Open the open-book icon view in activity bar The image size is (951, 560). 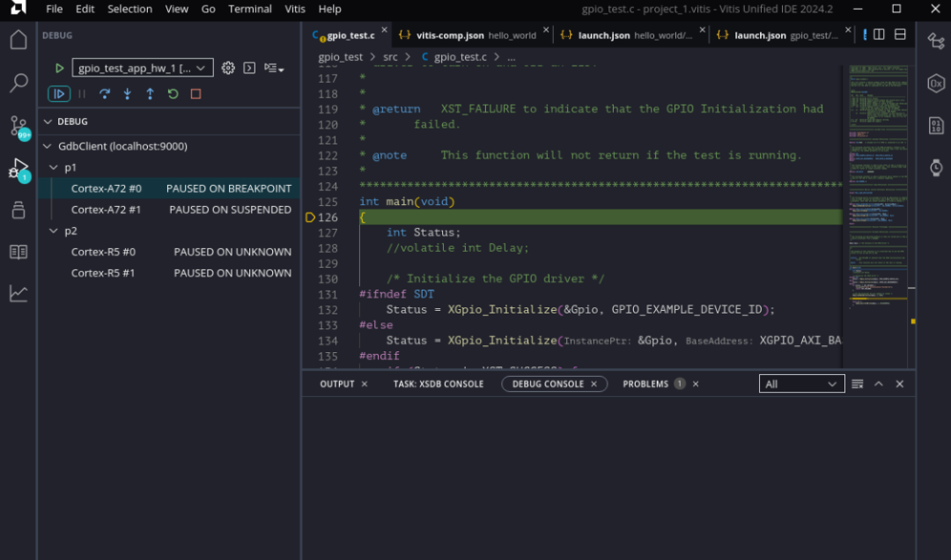pos(18,252)
